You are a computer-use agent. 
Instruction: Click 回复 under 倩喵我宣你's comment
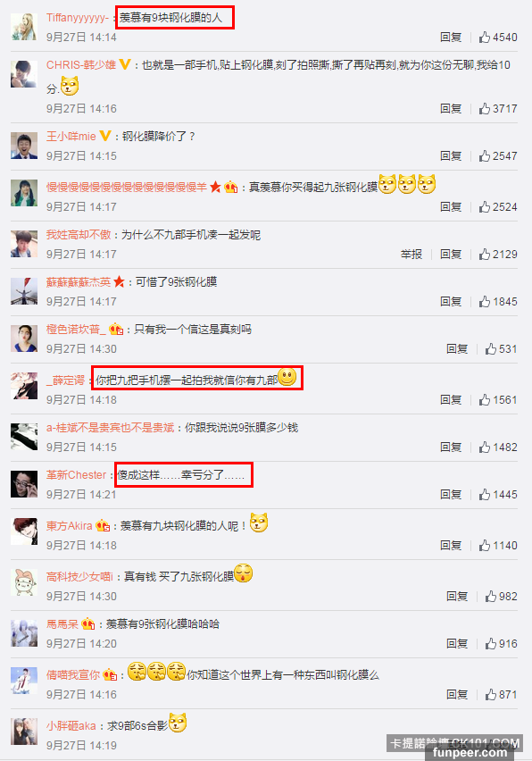(457, 695)
